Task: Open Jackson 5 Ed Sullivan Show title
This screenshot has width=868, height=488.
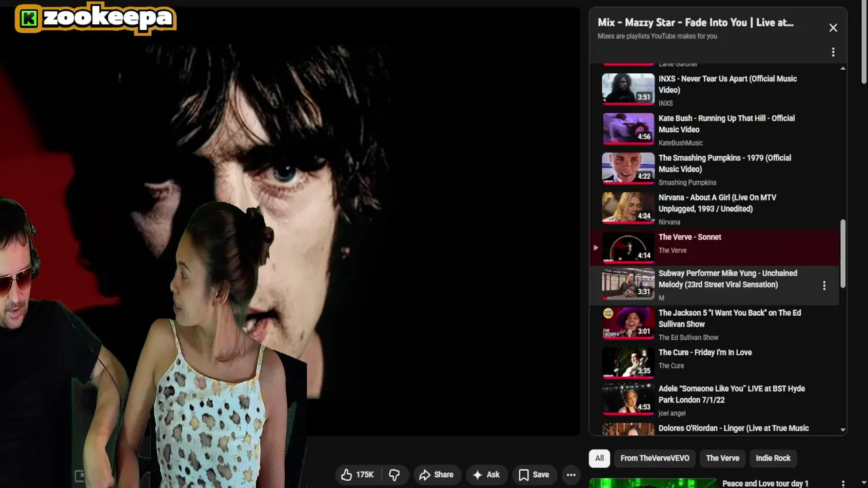Action: click(x=730, y=319)
